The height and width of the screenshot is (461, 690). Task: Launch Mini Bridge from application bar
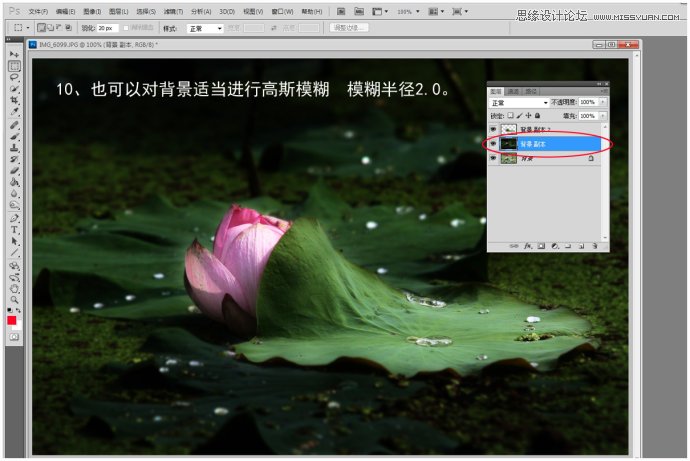[359, 11]
